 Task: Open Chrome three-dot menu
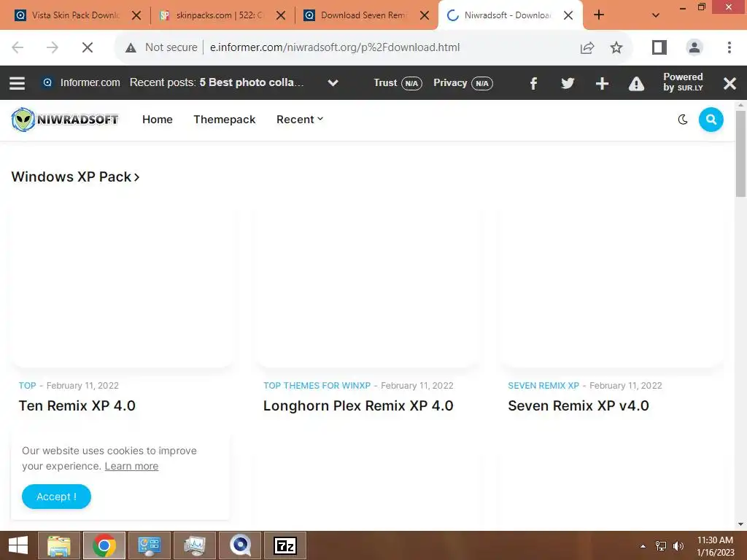point(729,47)
